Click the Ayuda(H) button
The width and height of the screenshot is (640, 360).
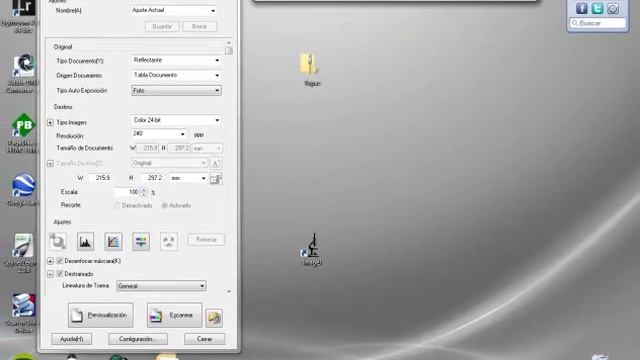[71, 339]
